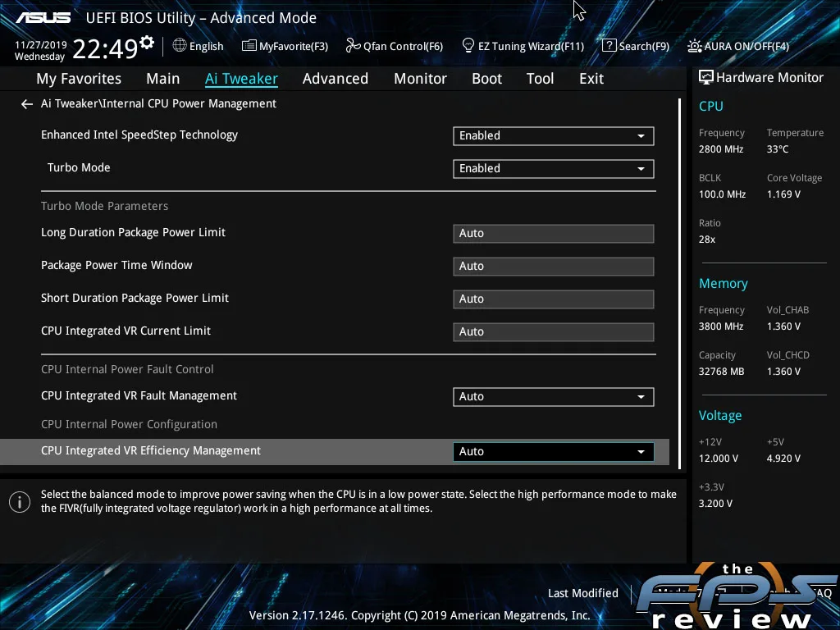Select Package Power Time Window label

pos(116,265)
